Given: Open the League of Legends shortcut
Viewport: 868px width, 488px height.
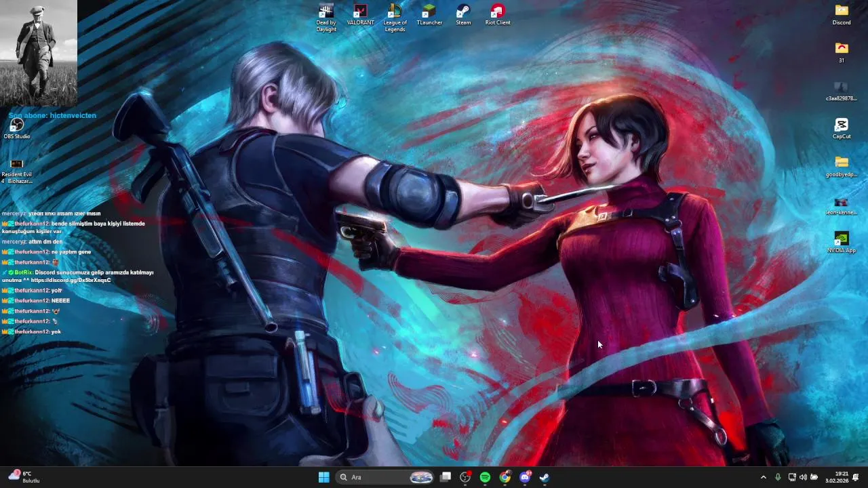Looking at the screenshot, I should [x=395, y=18].
